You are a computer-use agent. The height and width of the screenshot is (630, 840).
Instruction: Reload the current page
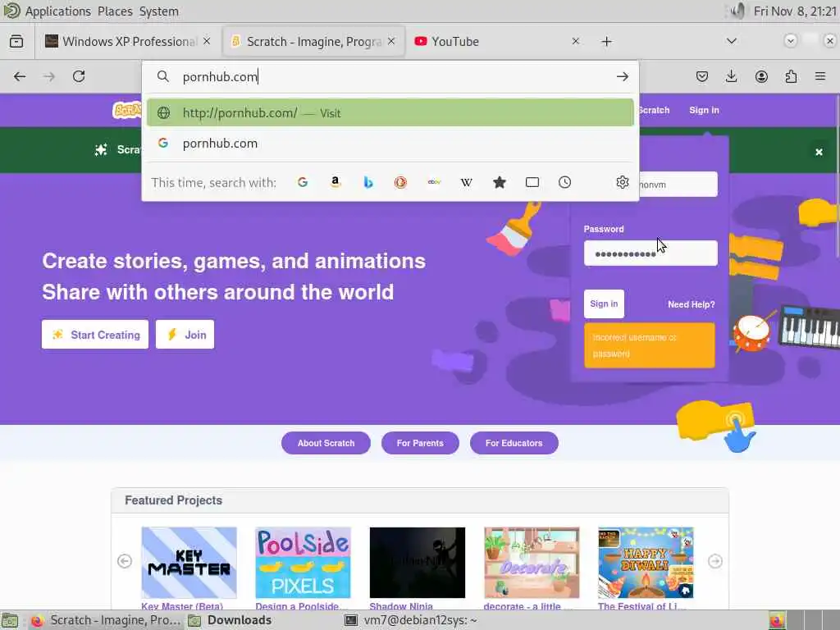click(x=79, y=76)
